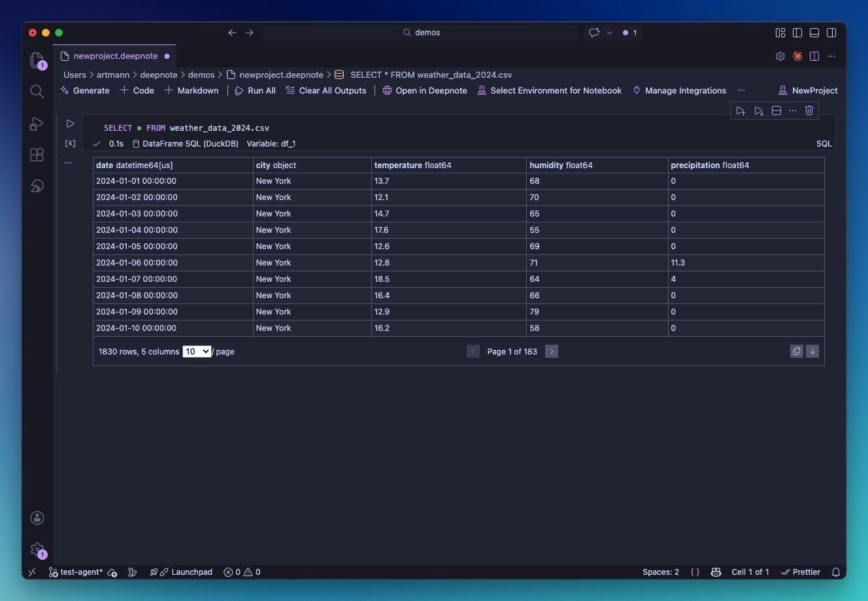Click Open in Deepnote

[425, 91]
